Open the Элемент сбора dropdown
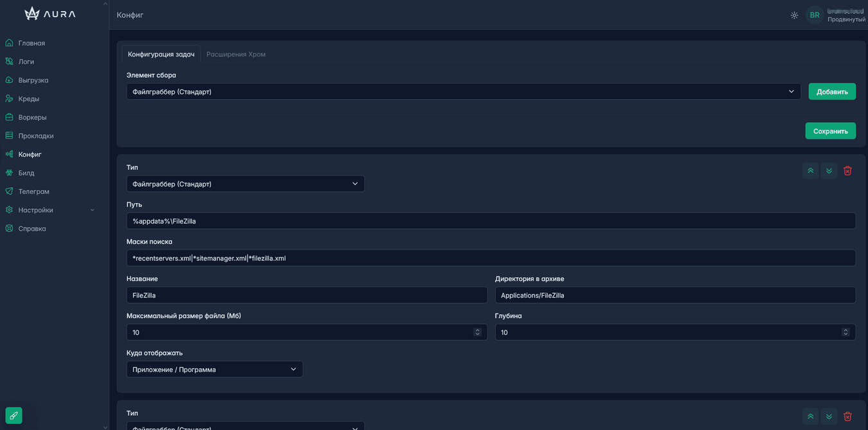868x430 pixels. tap(464, 91)
